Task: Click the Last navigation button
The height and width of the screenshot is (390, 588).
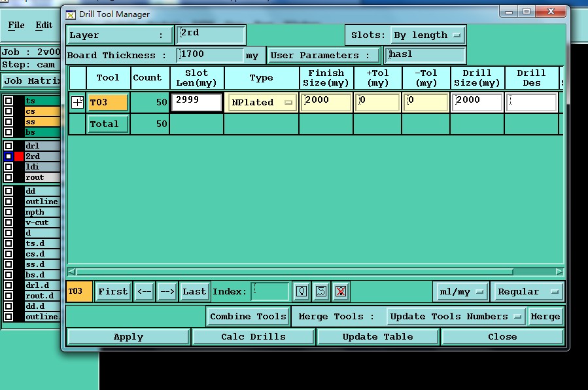Action: click(x=194, y=292)
